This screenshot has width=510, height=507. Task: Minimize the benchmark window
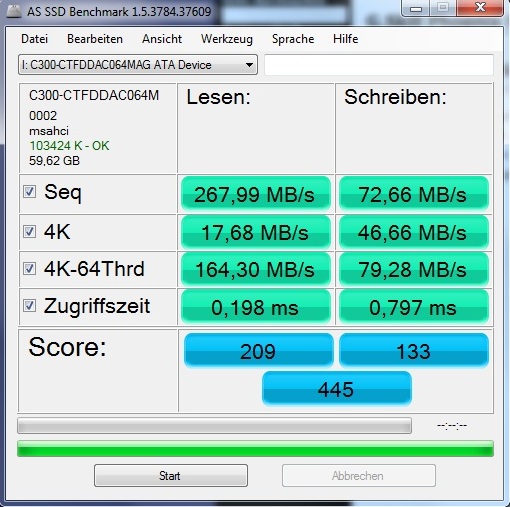pos(416,8)
